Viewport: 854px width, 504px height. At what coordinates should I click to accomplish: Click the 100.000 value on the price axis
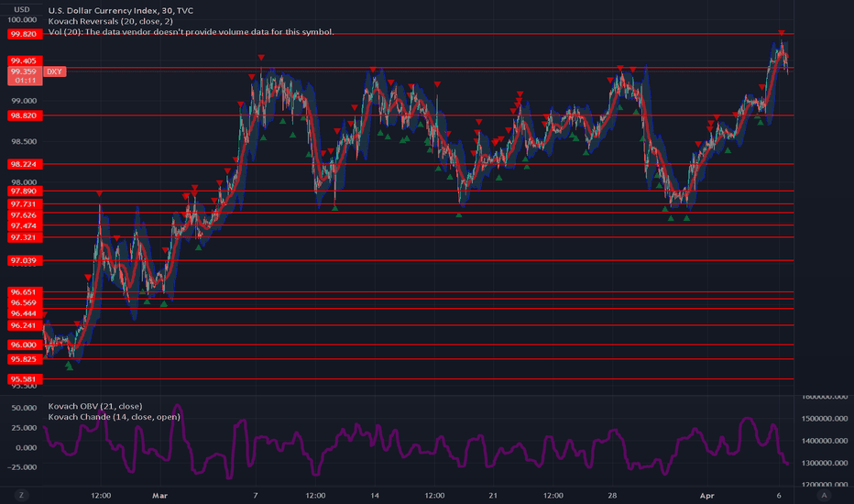(22, 19)
